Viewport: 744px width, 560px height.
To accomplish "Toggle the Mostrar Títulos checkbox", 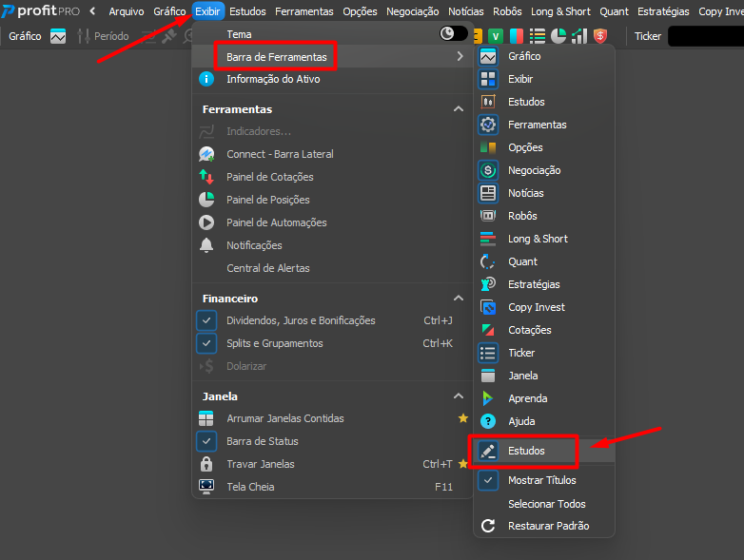I will [x=488, y=480].
